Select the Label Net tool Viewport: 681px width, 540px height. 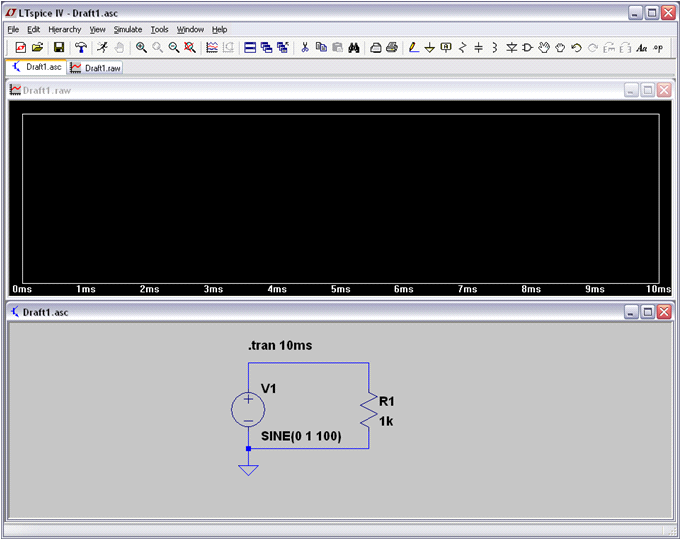446,47
